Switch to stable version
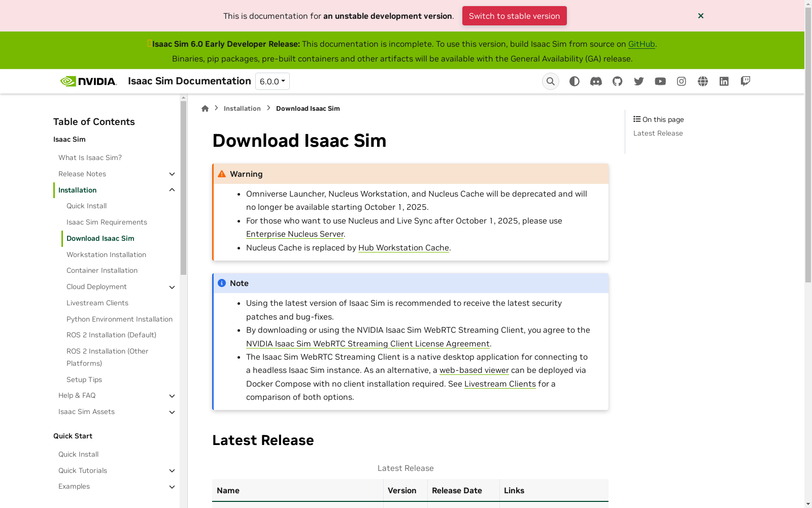This screenshot has width=812, height=508. click(515, 16)
